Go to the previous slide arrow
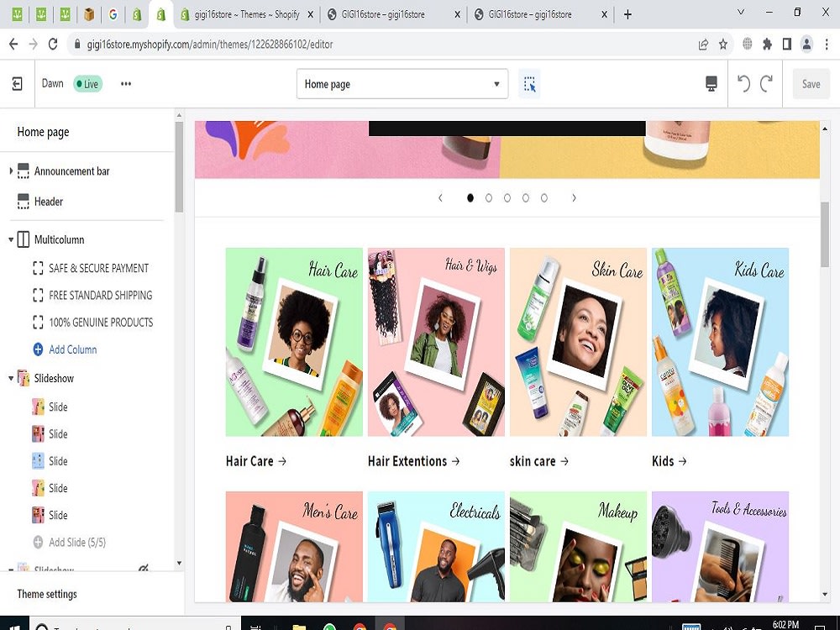The height and width of the screenshot is (630, 840). (440, 198)
